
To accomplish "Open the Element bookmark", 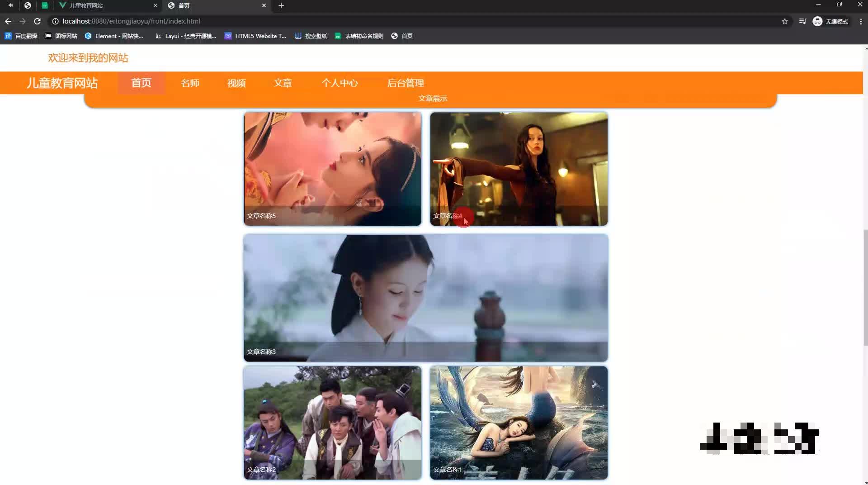I will 114,36.
